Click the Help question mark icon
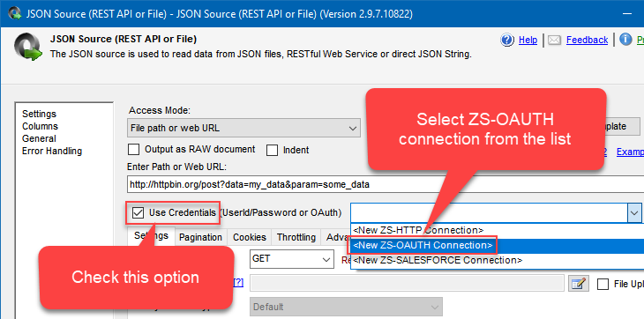 (507, 40)
